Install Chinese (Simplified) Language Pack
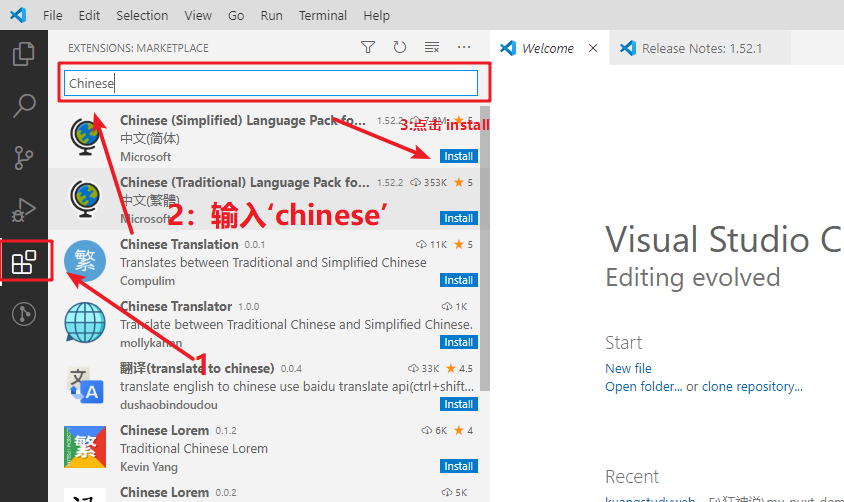Viewport: 844px width, 502px height. coord(459,156)
